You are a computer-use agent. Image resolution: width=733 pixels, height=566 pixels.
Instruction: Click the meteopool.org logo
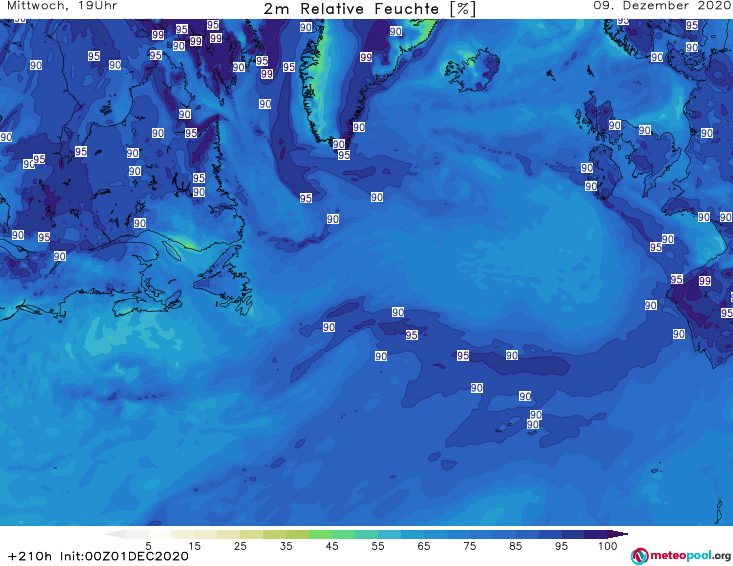pos(681,556)
